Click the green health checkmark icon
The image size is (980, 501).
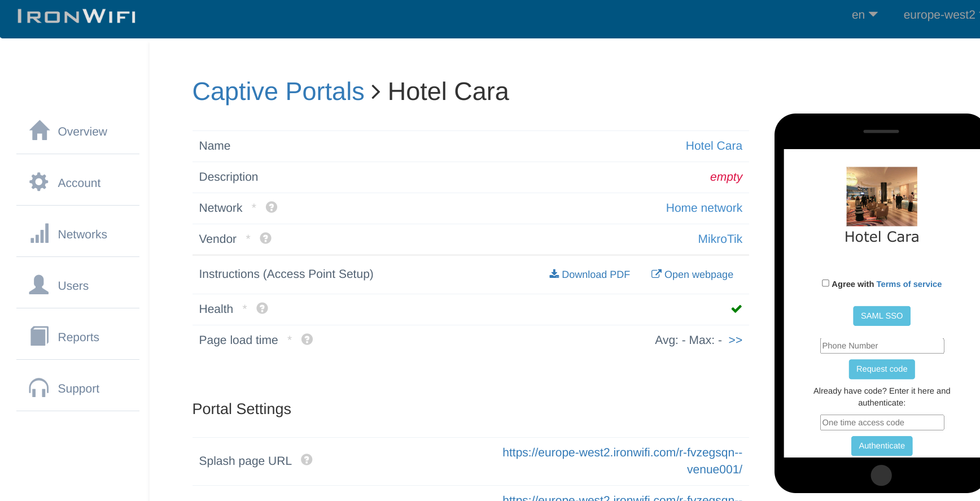(x=737, y=309)
